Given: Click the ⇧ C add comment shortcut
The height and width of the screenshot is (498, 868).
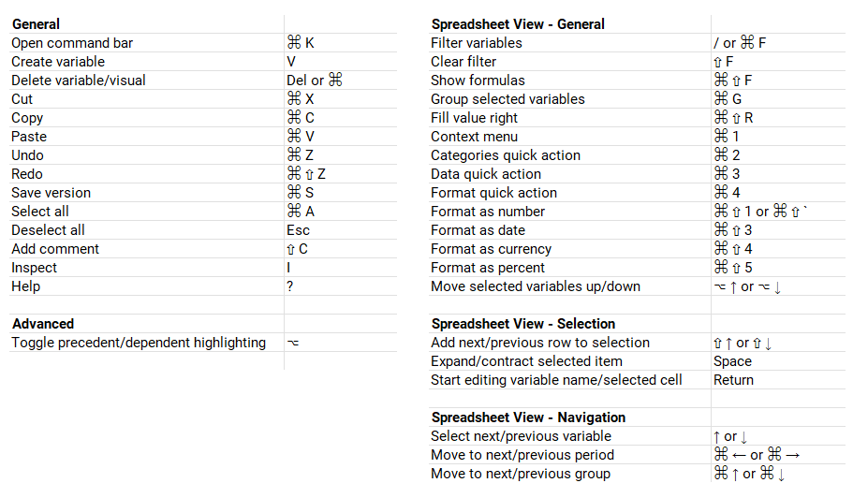Looking at the screenshot, I should [x=297, y=249].
